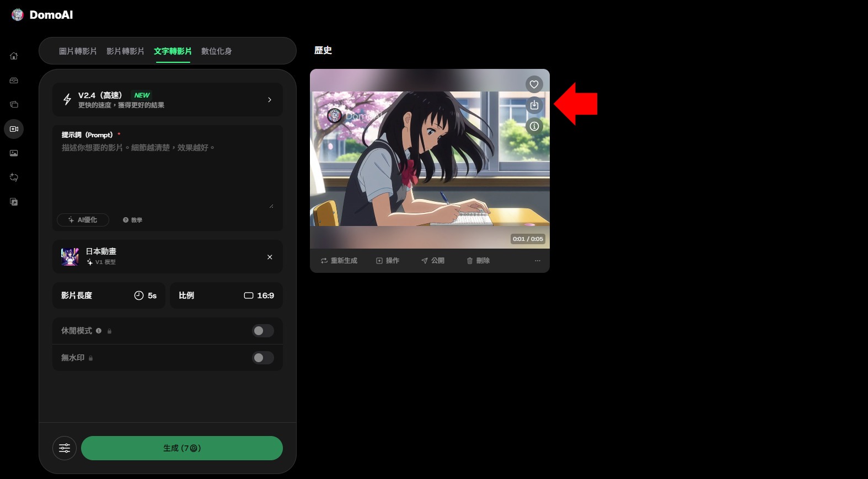Image resolution: width=868 pixels, height=479 pixels.
Task: Go to Home via sidebar house icon
Action: (14, 56)
